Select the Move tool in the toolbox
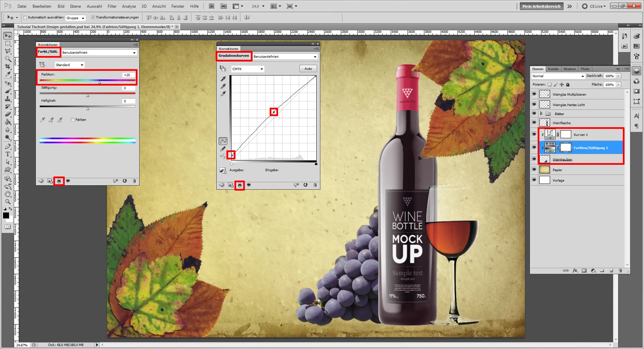The height and width of the screenshot is (349, 644). coord(8,36)
